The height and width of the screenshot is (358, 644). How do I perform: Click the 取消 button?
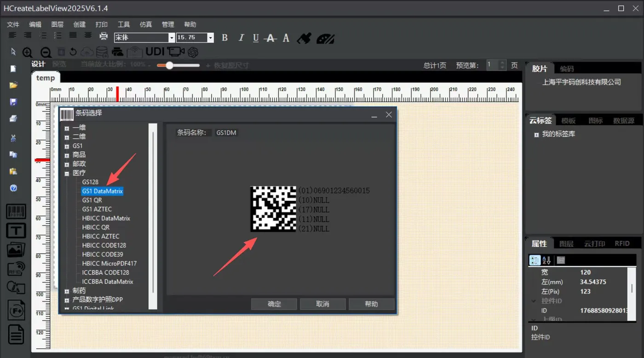(323, 304)
